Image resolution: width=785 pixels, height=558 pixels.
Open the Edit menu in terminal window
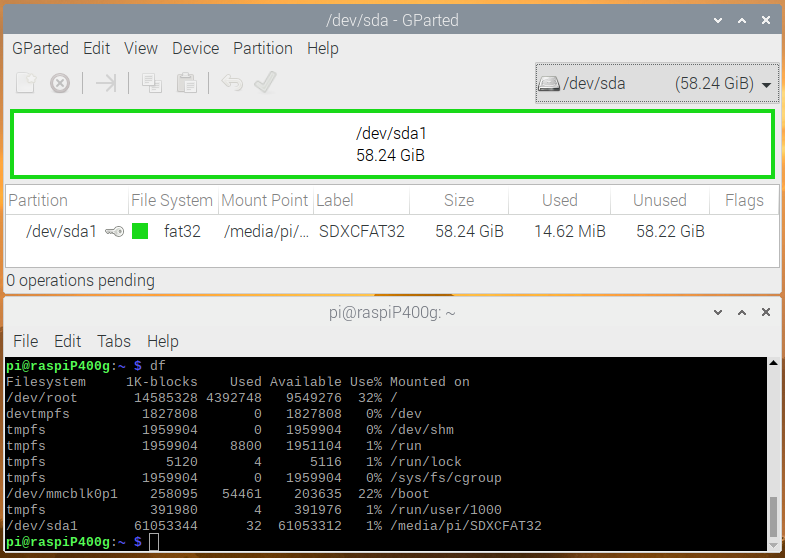coord(68,341)
